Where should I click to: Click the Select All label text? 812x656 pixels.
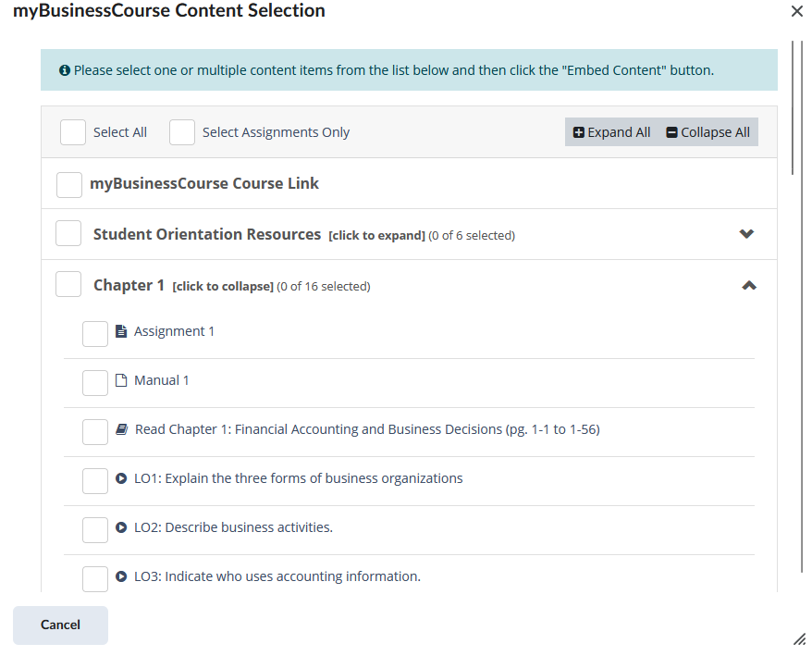click(x=120, y=132)
